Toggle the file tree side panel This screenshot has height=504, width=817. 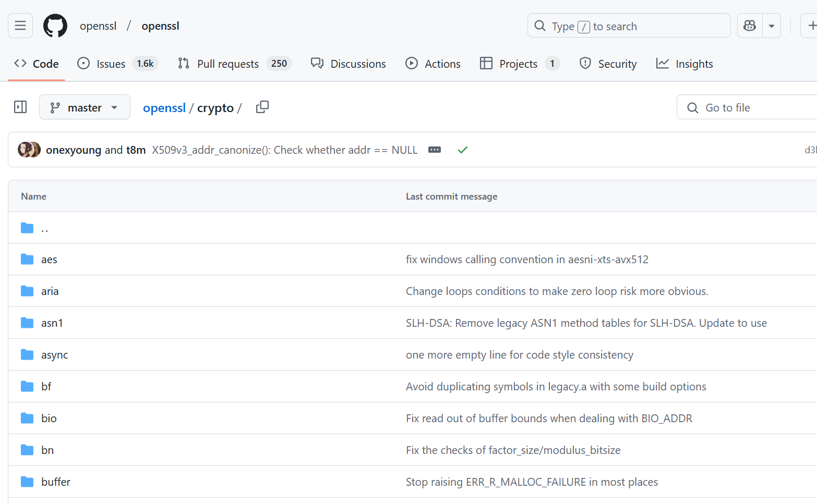pyautogui.click(x=20, y=107)
